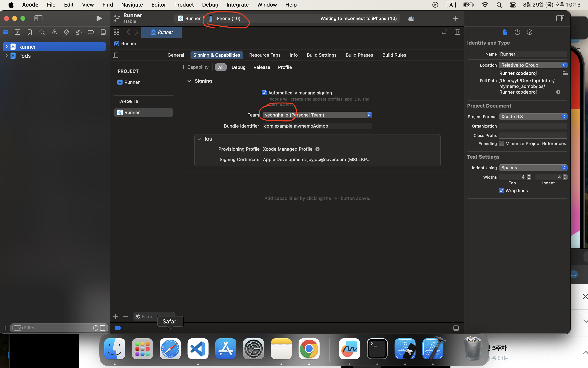Show the File inspector
The width and height of the screenshot is (588, 368).
click(505, 32)
